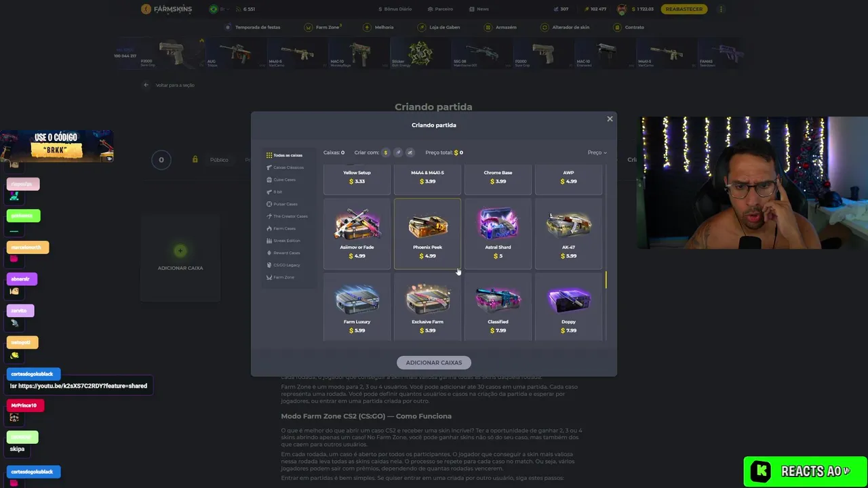The width and height of the screenshot is (868, 488).
Task: Select the Astral Shard case
Action: 498,234
